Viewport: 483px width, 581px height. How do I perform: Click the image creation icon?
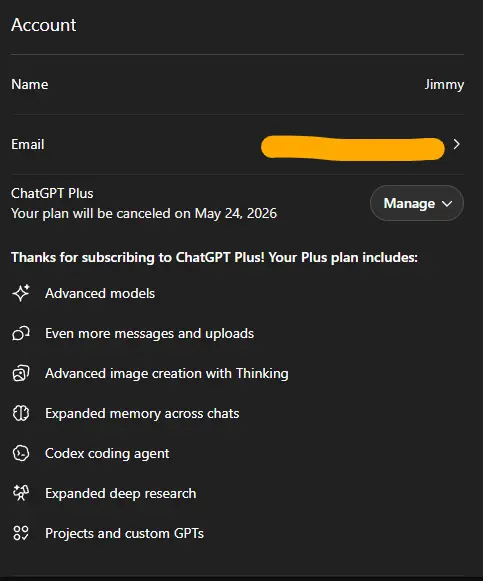point(21,373)
